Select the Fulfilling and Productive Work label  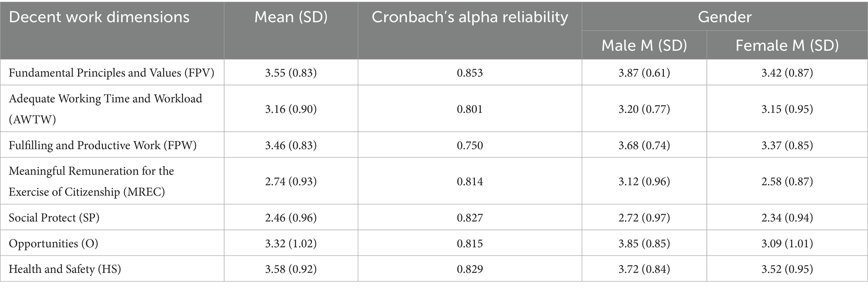click(103, 145)
